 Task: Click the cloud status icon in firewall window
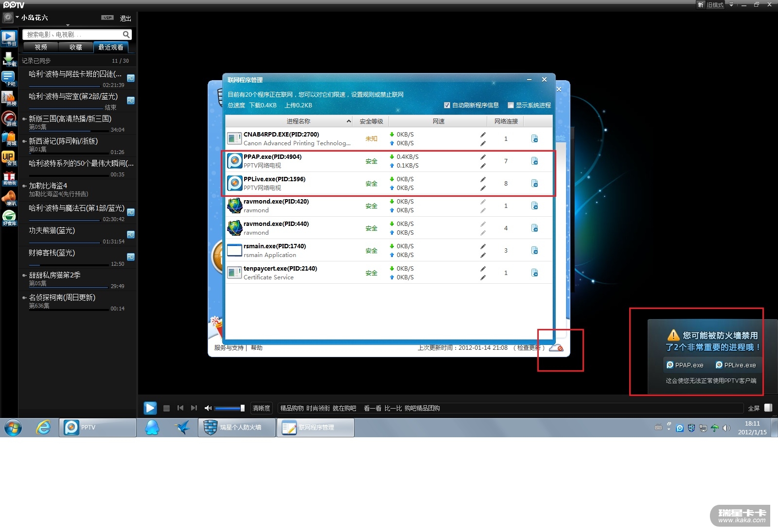[556, 348]
